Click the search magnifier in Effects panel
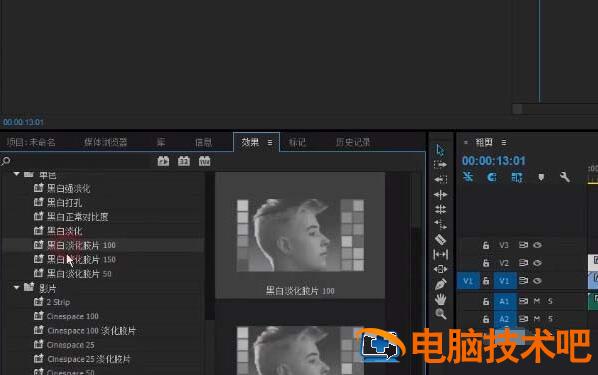 (x=6, y=161)
